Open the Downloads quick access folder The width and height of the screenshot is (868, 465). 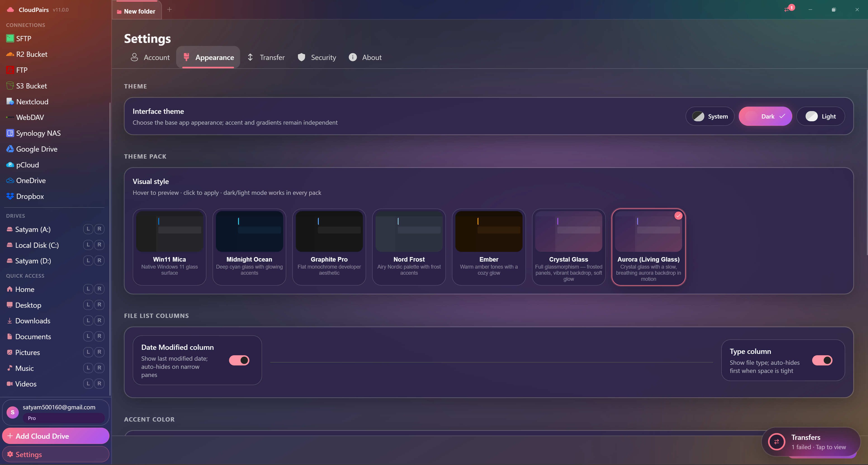(x=33, y=321)
